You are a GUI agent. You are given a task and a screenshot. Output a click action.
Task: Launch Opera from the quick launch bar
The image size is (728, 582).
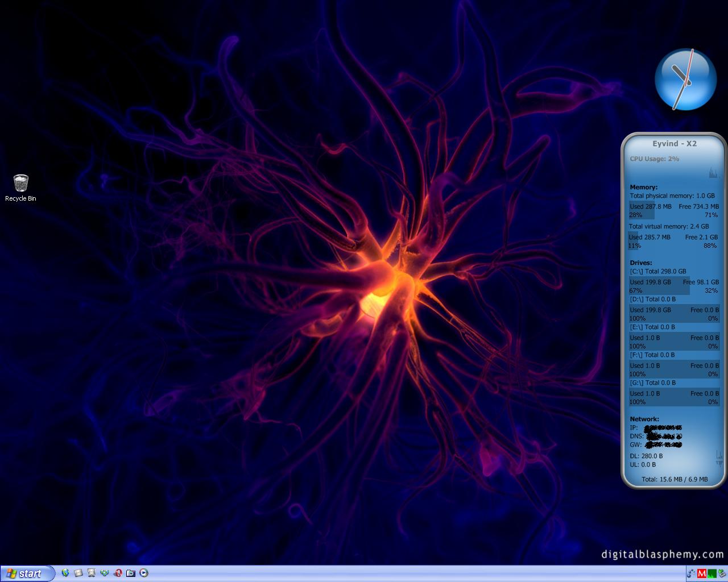coord(118,573)
